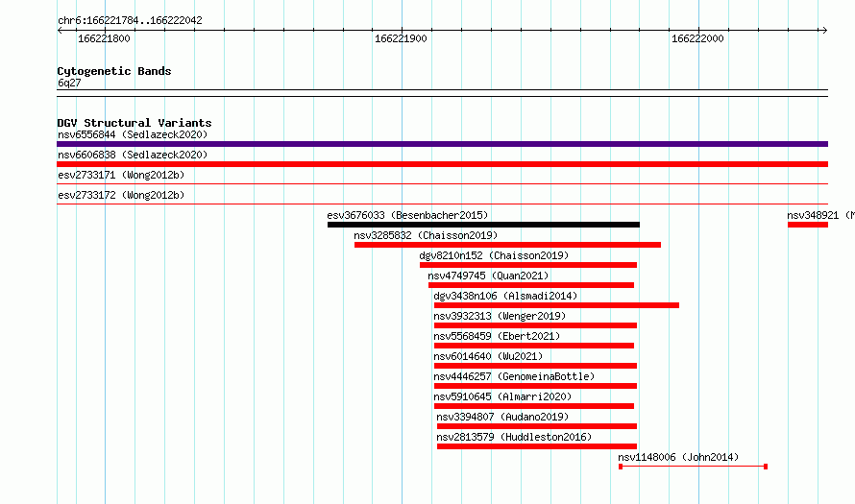Open nsv3394807 (Audano2019) variant label
The width and height of the screenshot is (855, 504).
click(502, 417)
